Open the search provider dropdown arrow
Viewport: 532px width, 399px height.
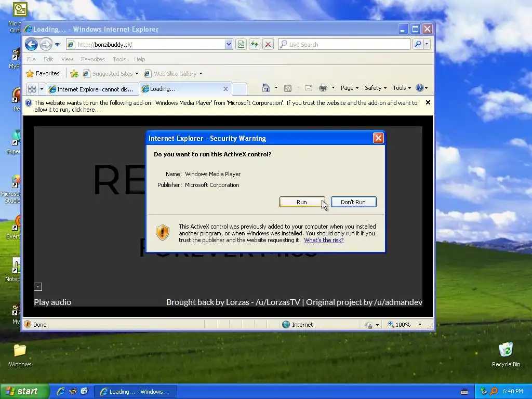(427, 45)
